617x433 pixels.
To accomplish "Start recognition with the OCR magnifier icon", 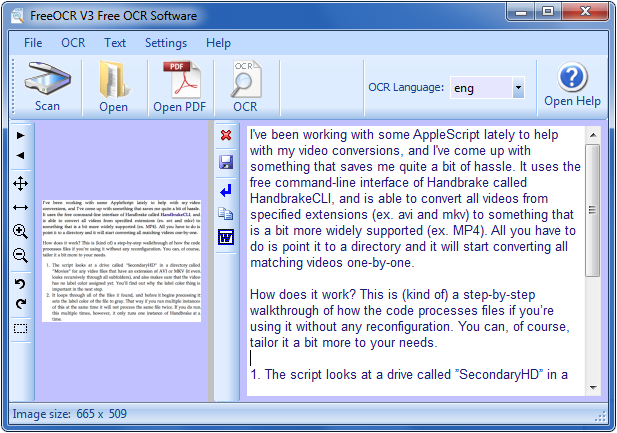I will [x=246, y=79].
